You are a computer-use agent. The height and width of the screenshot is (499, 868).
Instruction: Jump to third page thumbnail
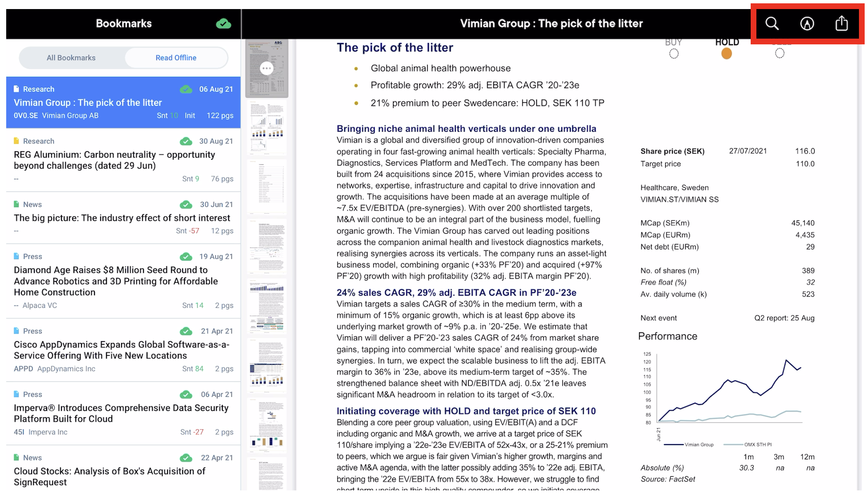(x=267, y=187)
